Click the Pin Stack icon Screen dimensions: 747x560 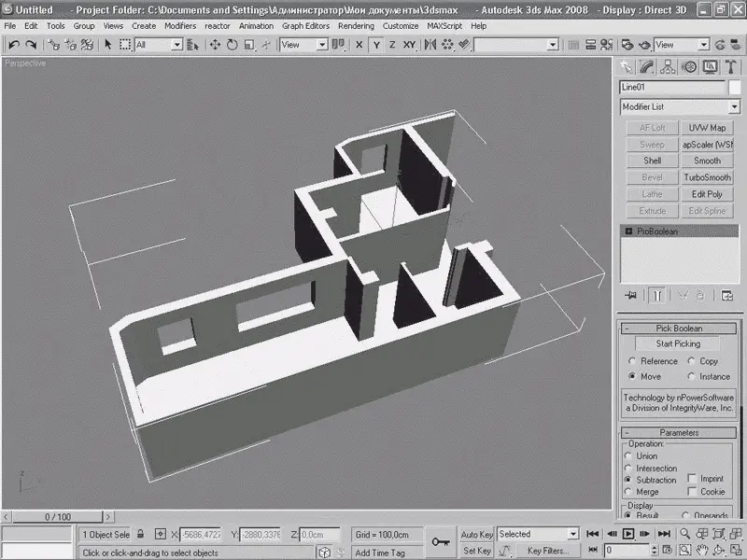coord(630,295)
